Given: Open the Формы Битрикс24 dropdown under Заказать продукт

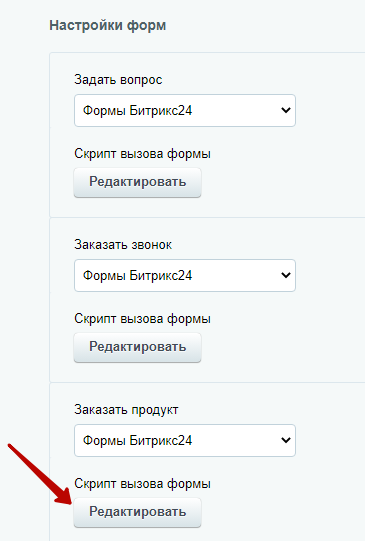Looking at the screenshot, I should click(x=185, y=440).
